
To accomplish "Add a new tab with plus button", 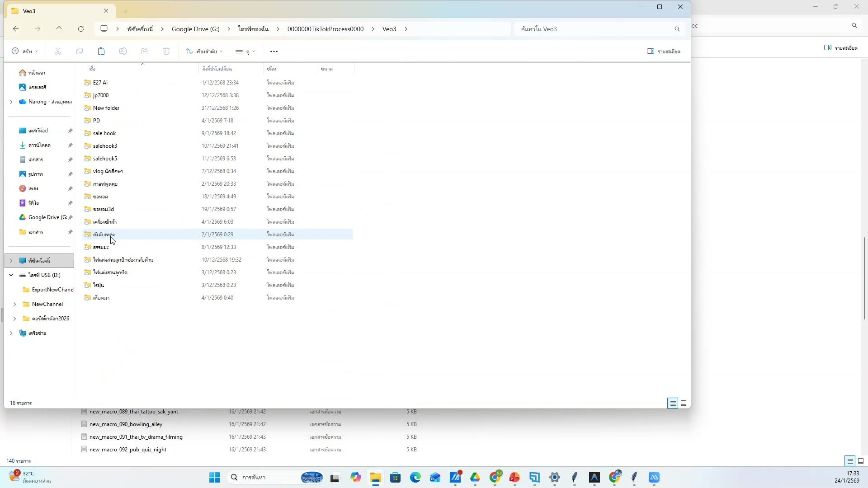I will point(126,11).
